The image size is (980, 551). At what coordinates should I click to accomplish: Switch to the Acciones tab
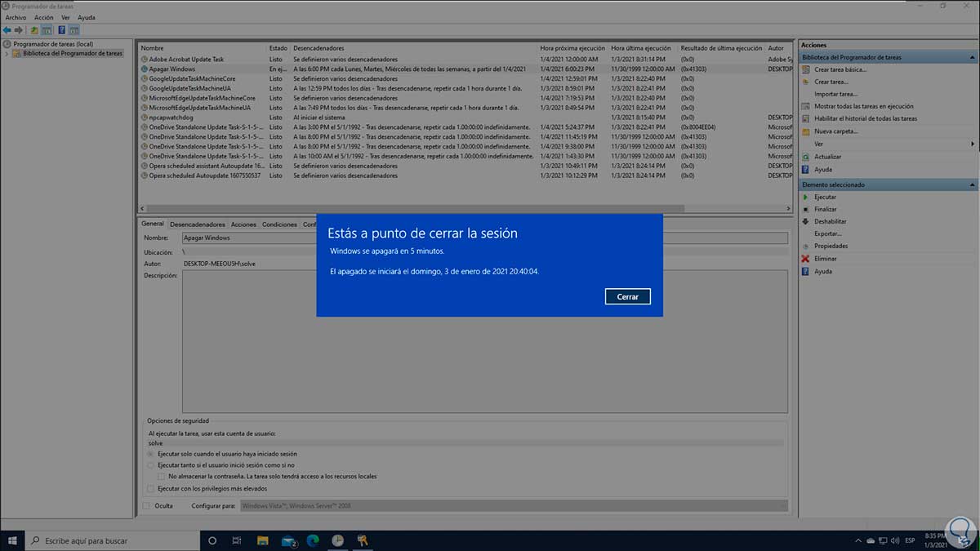coord(243,224)
